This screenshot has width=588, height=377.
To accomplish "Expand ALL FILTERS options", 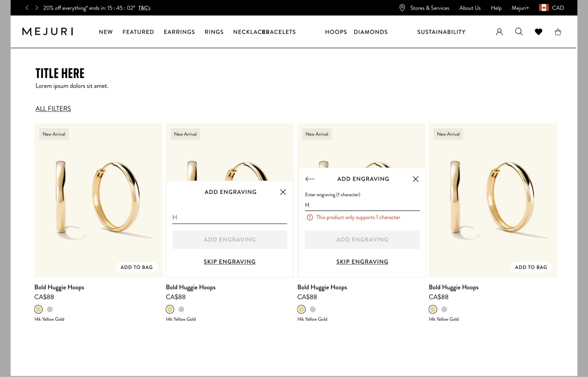I will point(53,109).
